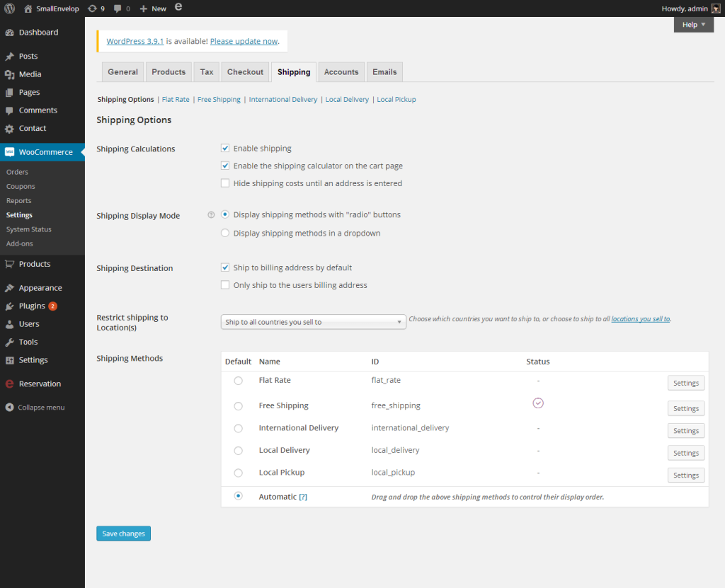Click the Media icon in sidebar
Image resolution: width=725 pixels, height=588 pixels.
click(x=9, y=74)
